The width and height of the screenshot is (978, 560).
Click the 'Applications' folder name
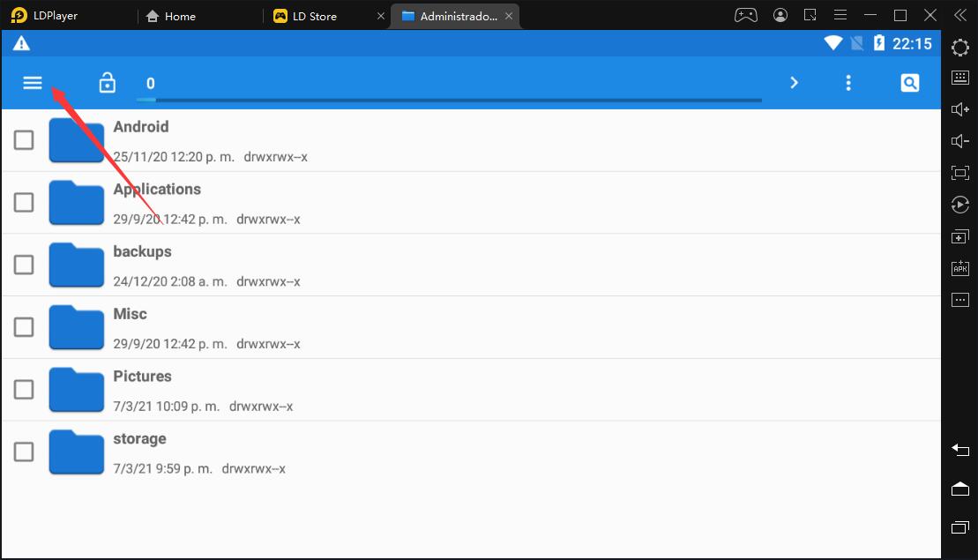point(157,190)
